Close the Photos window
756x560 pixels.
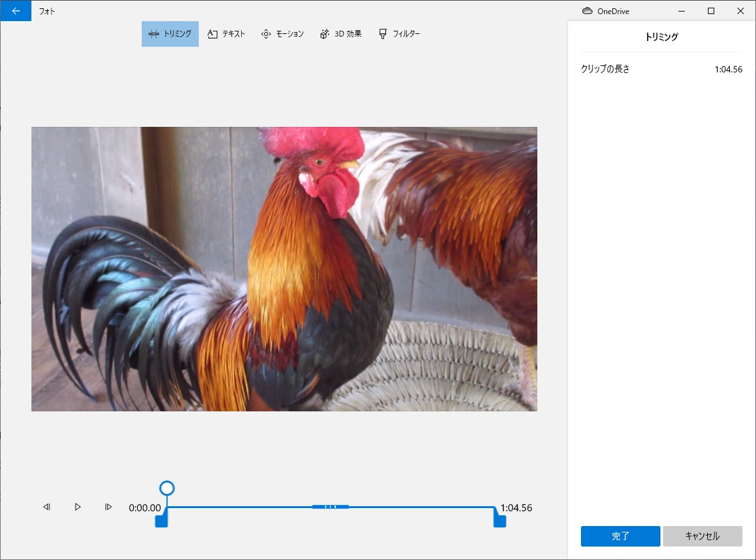(741, 11)
